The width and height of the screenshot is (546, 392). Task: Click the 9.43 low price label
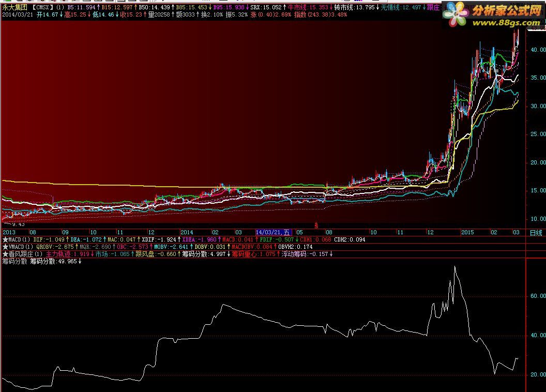18,224
